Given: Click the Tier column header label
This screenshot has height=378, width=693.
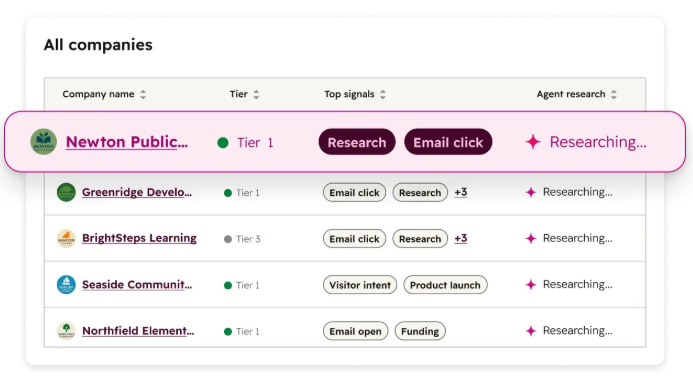Looking at the screenshot, I should pos(239,94).
